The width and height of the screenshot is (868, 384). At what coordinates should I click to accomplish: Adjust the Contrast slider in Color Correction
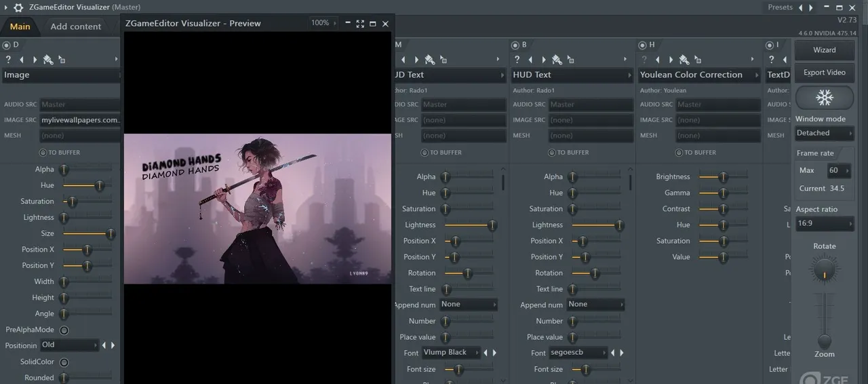[x=724, y=209]
